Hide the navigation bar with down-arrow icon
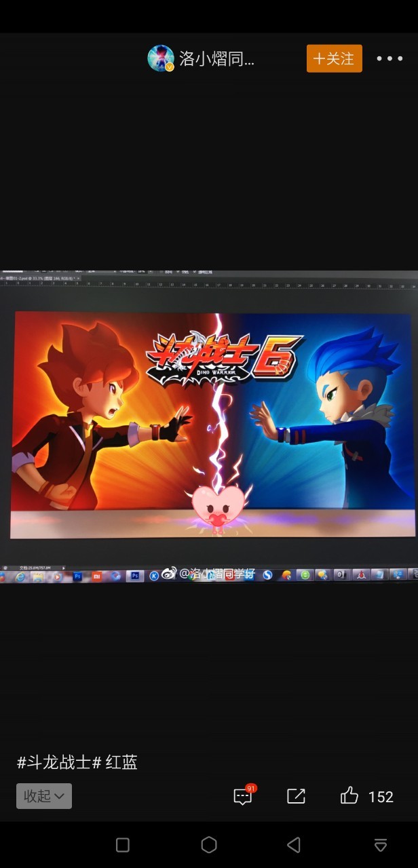 (x=381, y=844)
